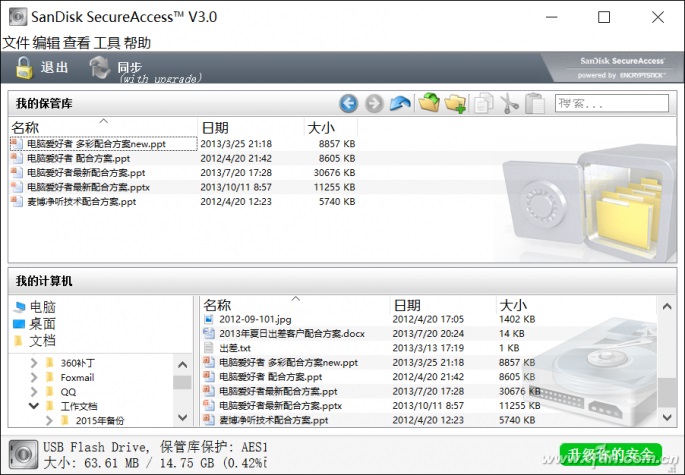Click the 桌面 desktop icon
The width and height of the screenshot is (685, 475).
pyautogui.click(x=19, y=324)
